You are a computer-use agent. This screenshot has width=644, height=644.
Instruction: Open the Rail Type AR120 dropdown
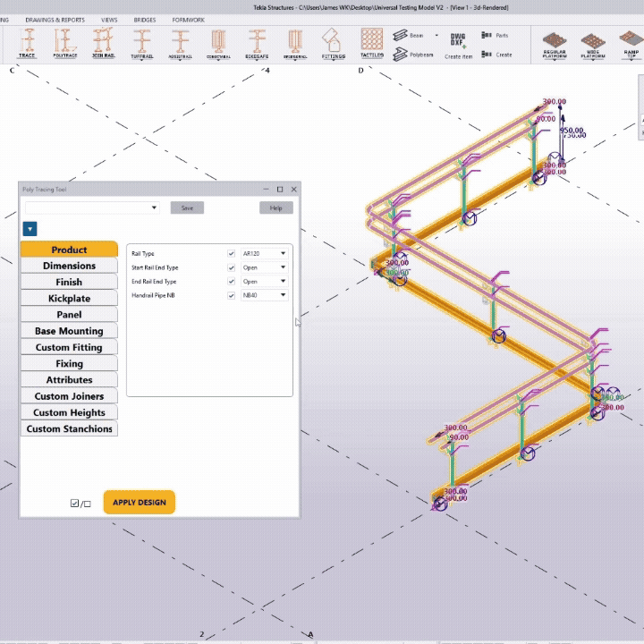264,254
